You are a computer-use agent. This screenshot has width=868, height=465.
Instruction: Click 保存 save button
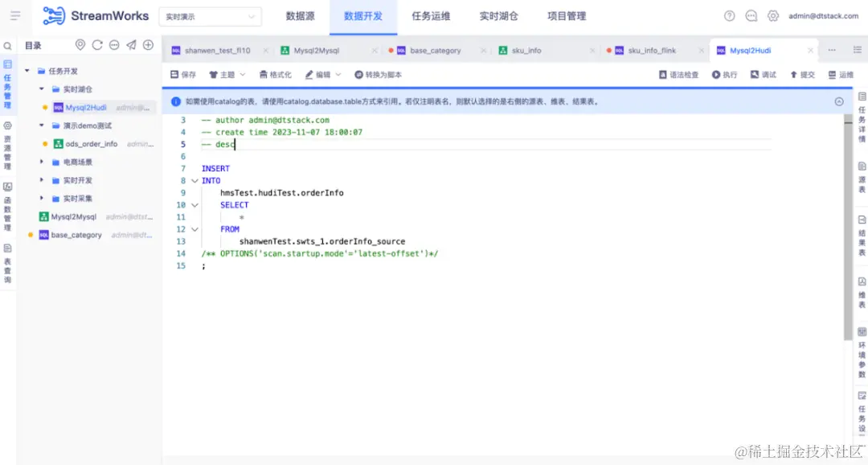coord(183,74)
